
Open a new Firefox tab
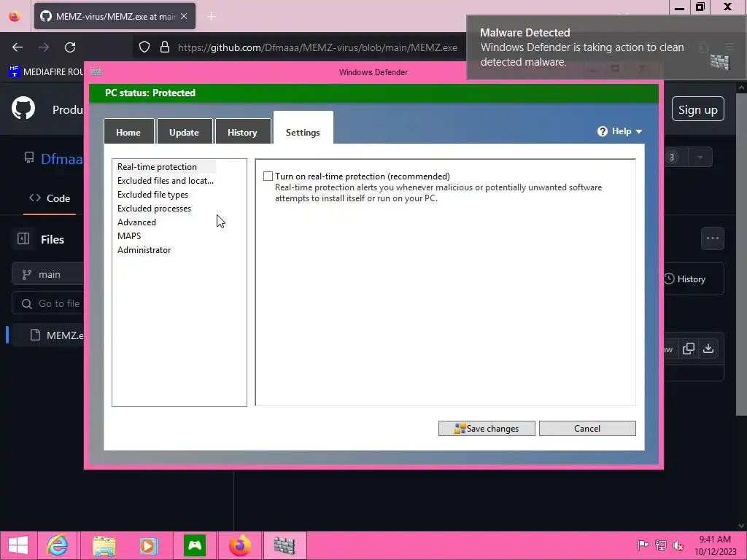coord(212,17)
